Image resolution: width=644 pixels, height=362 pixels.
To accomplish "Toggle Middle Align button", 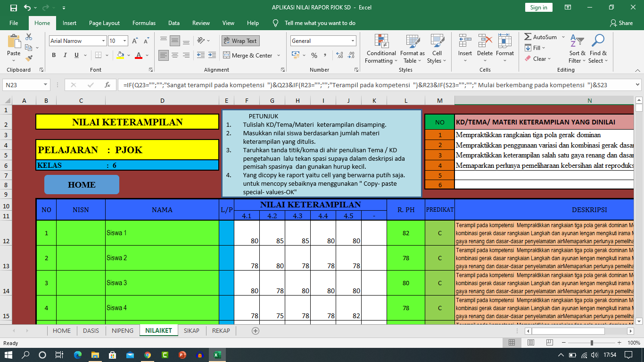I will point(175,41).
